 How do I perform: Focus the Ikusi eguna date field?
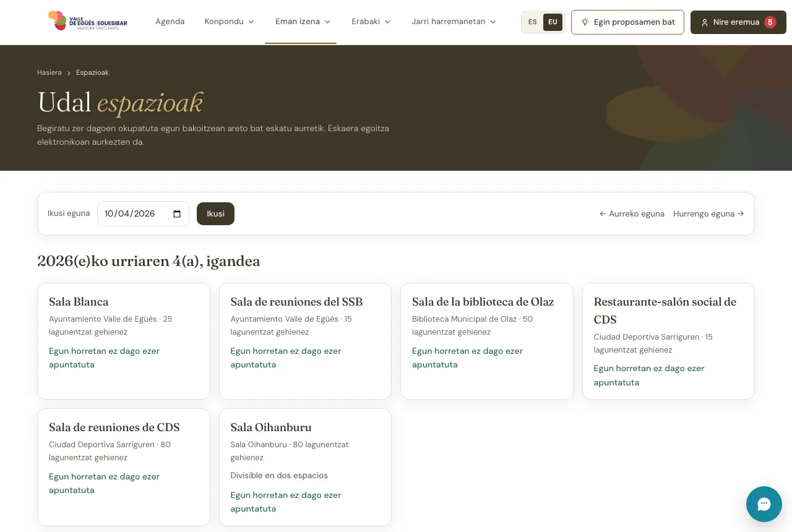point(143,213)
